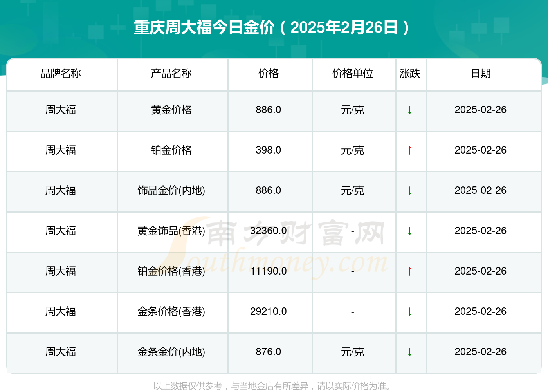
Task: Click the 品牌名称 column header
Action: pos(61,73)
